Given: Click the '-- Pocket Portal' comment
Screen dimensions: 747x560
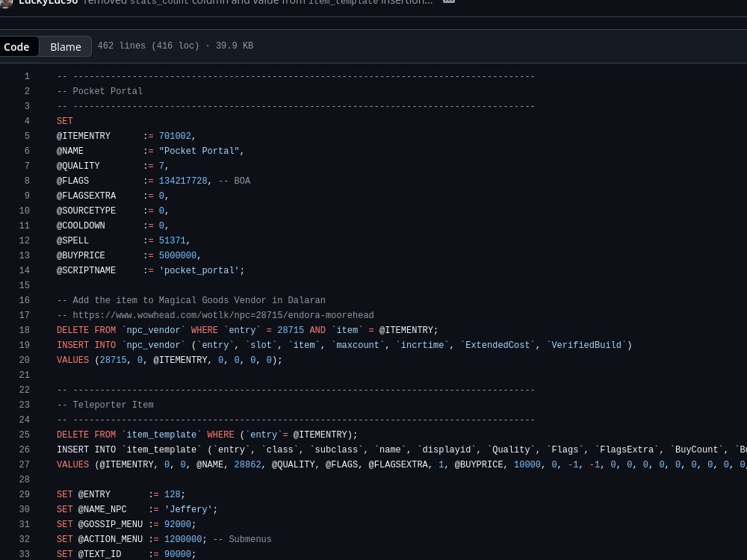Looking at the screenshot, I should tap(99, 91).
